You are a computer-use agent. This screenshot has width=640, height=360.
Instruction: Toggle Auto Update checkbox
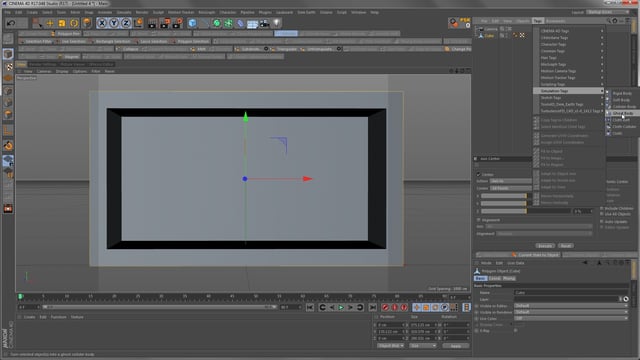[602, 221]
